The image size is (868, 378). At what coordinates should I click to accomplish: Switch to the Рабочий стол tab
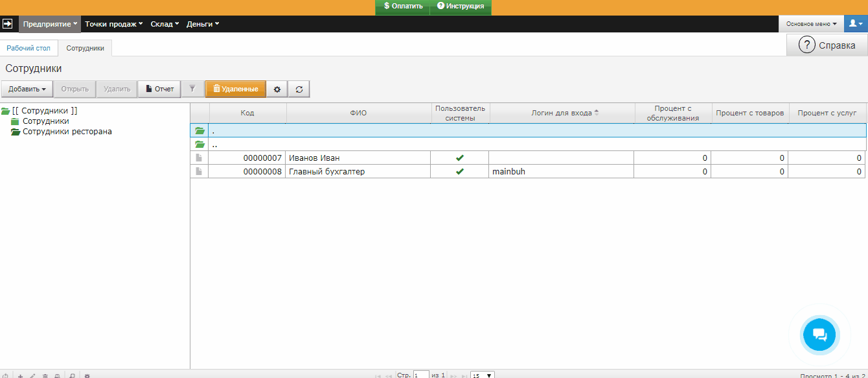point(29,48)
